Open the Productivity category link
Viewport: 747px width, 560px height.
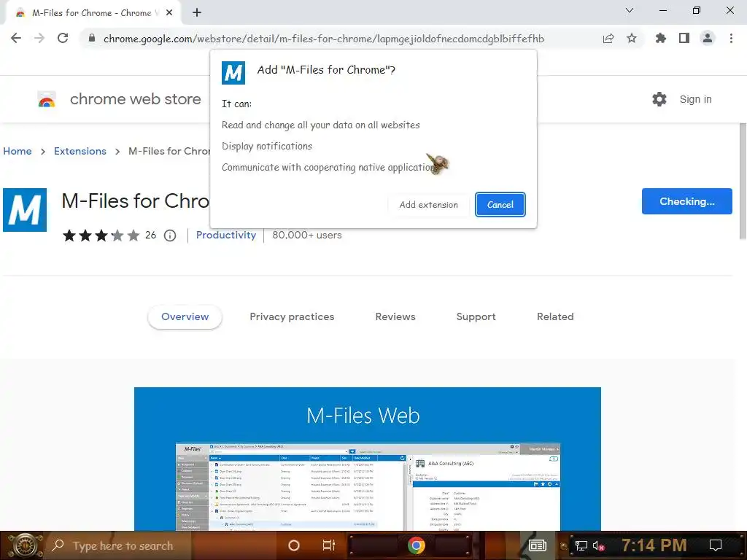226,235
